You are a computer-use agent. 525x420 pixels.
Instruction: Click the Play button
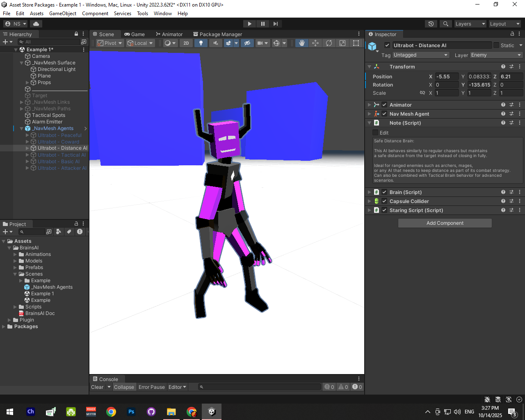point(249,24)
